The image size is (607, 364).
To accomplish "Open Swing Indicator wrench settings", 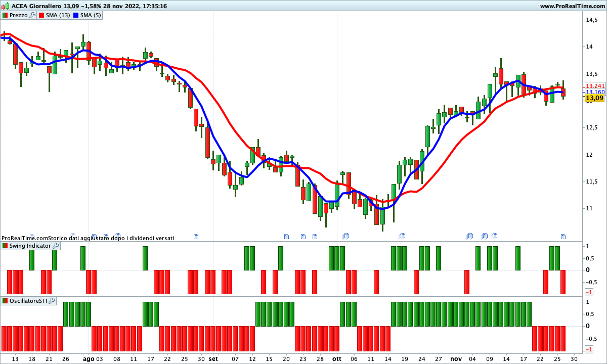I will pos(56,246).
